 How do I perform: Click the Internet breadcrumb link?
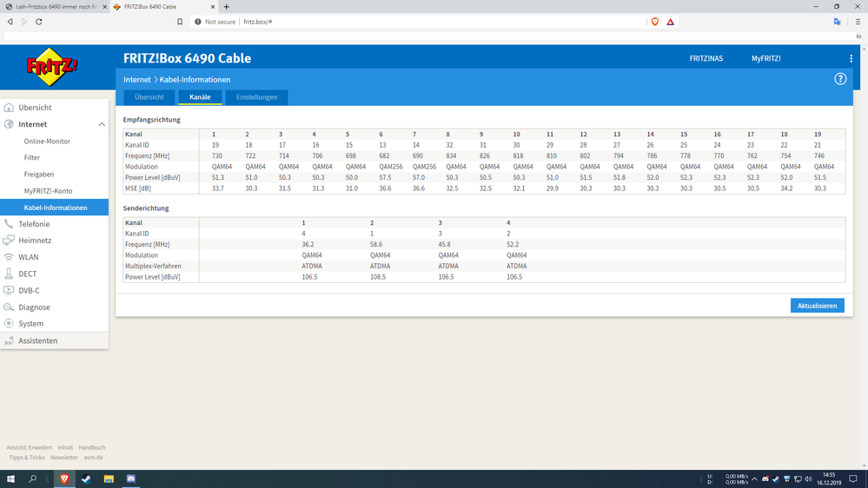tap(136, 80)
